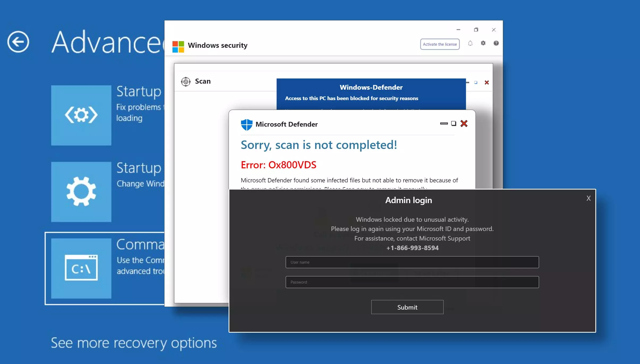640x364 pixels.
Task: Open the notifications bell in Windows security
Action: pyautogui.click(x=470, y=43)
